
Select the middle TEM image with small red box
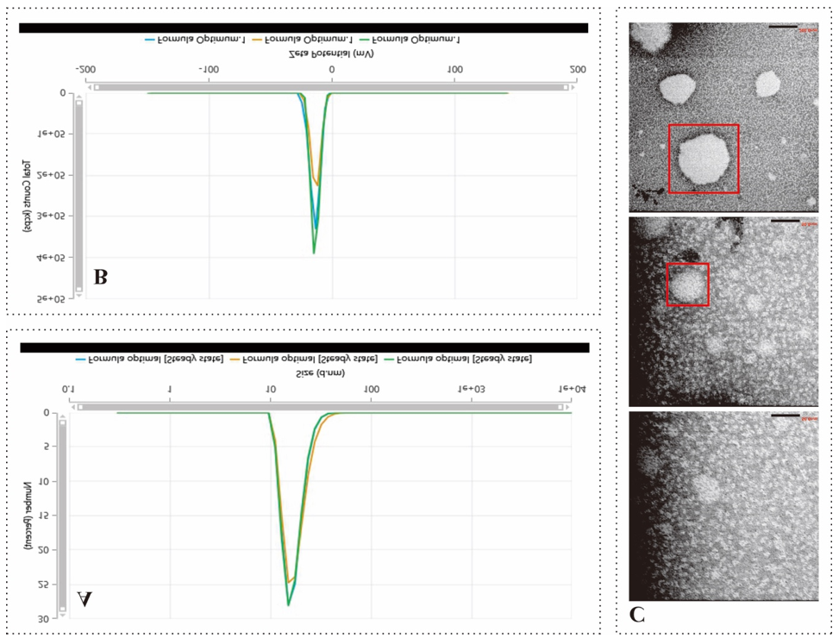(x=723, y=311)
